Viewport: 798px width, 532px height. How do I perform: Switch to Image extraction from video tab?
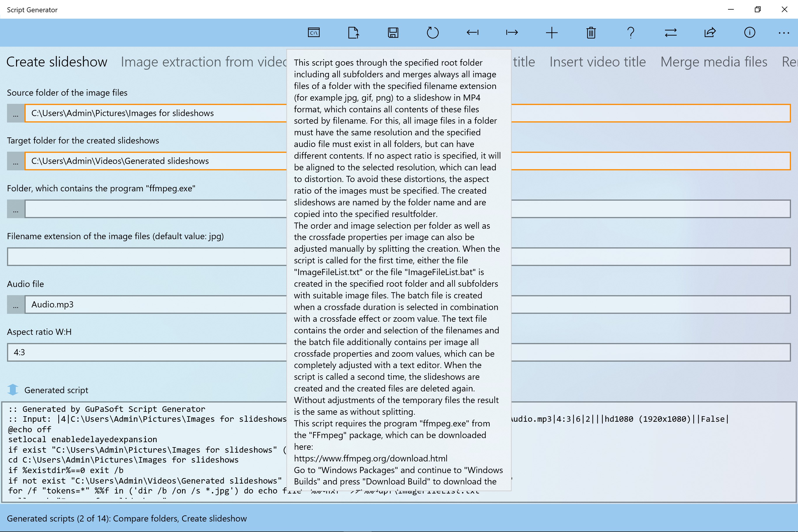pyautogui.click(x=204, y=62)
